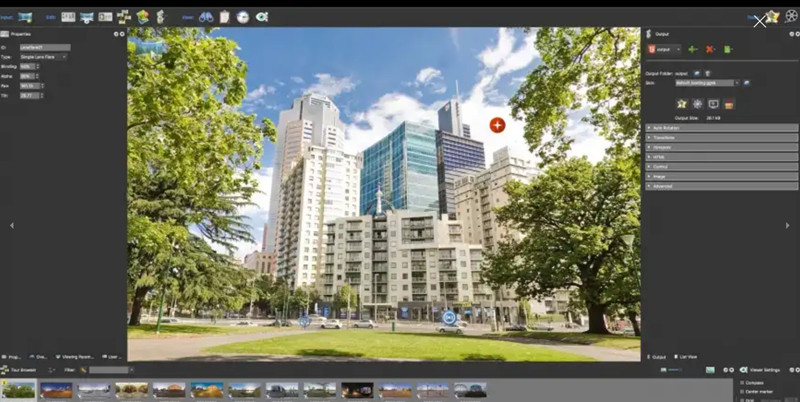This screenshot has width=800, height=402.
Task: Click the Properties panel title
Action: click(20, 34)
